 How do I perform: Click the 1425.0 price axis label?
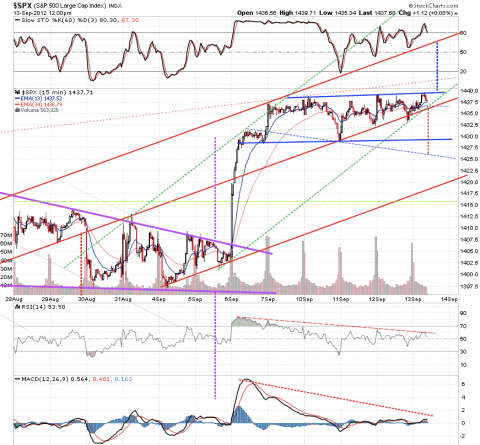point(470,159)
